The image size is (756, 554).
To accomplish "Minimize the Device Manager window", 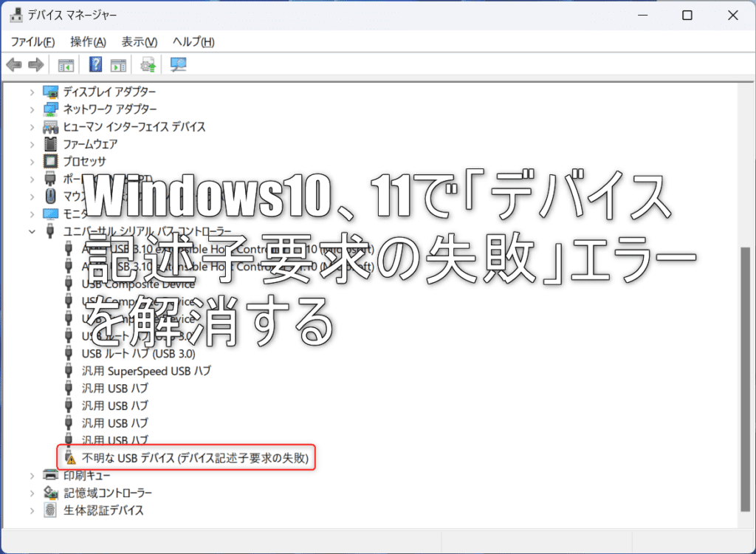I will pyautogui.click(x=642, y=15).
